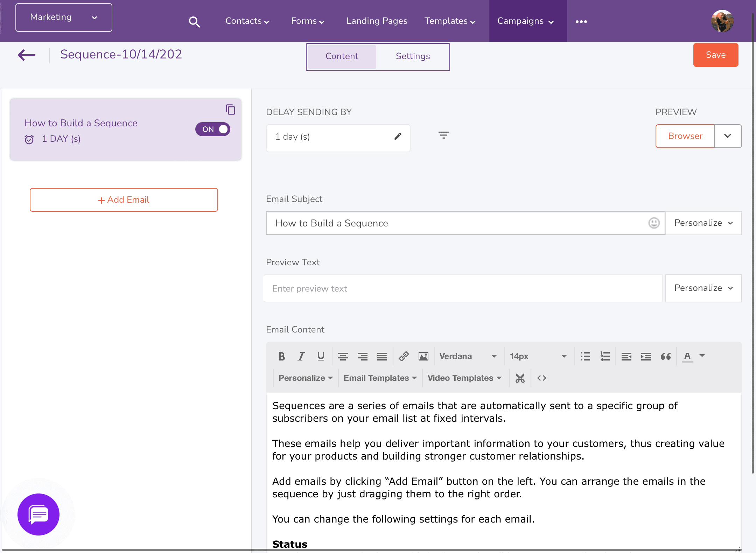Click the 'Enter preview text' field
The height and width of the screenshot is (553, 756).
(x=463, y=288)
